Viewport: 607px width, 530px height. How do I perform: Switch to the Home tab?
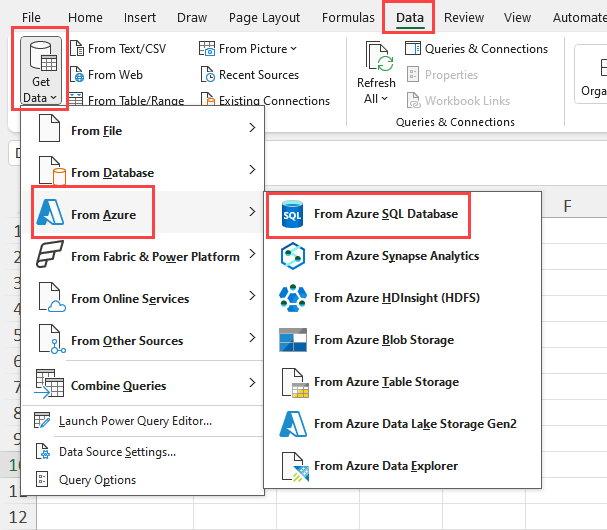point(85,17)
